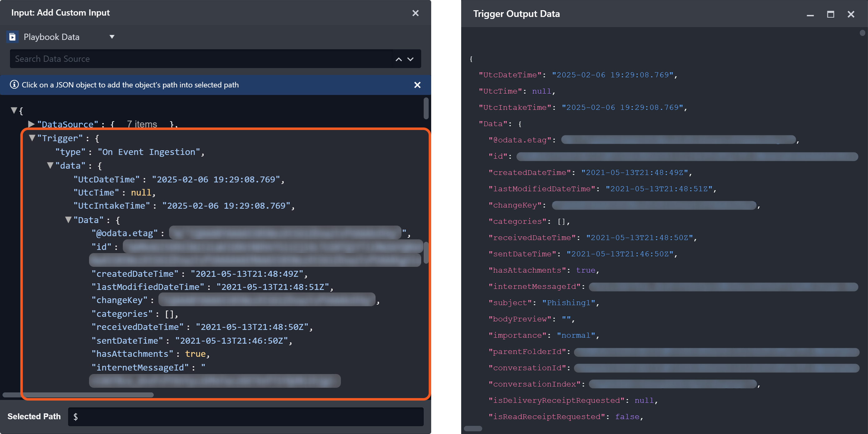
Task: Jump to next search result arrow
Action: [x=411, y=59]
